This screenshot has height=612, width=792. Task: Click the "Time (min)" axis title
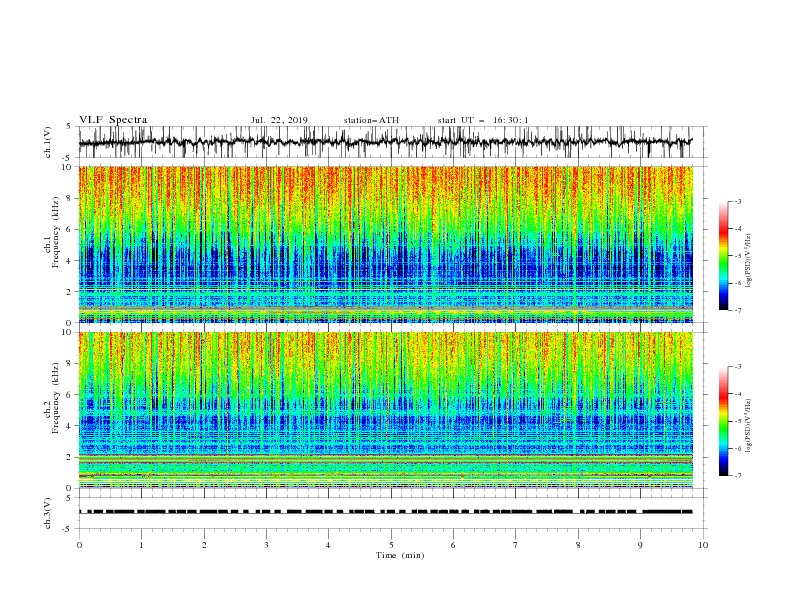400,555
